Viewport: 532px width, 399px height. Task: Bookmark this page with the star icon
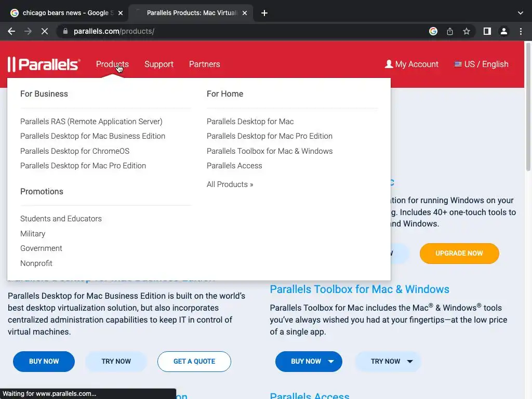coord(467,31)
